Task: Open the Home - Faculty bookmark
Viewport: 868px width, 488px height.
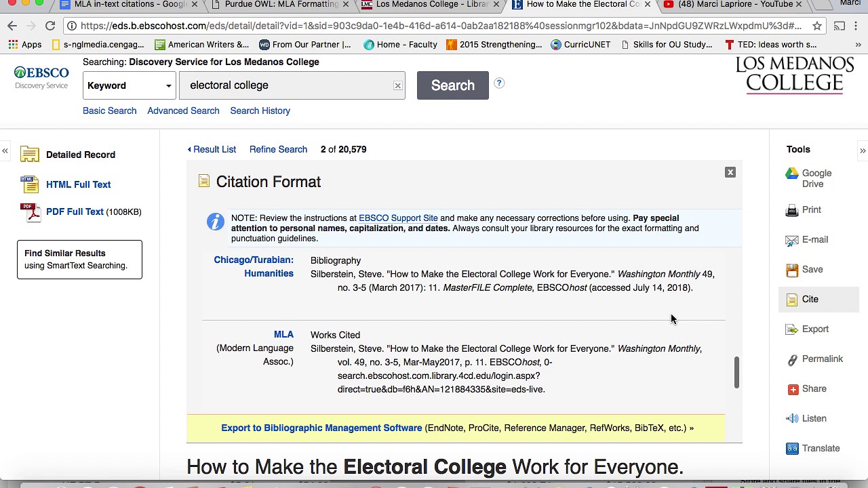Action: (400, 45)
